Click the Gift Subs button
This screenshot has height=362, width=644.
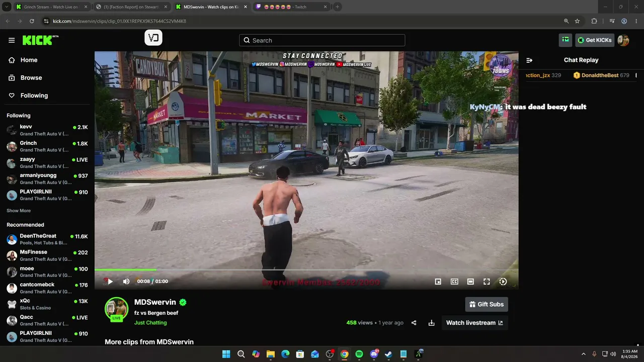click(487, 304)
